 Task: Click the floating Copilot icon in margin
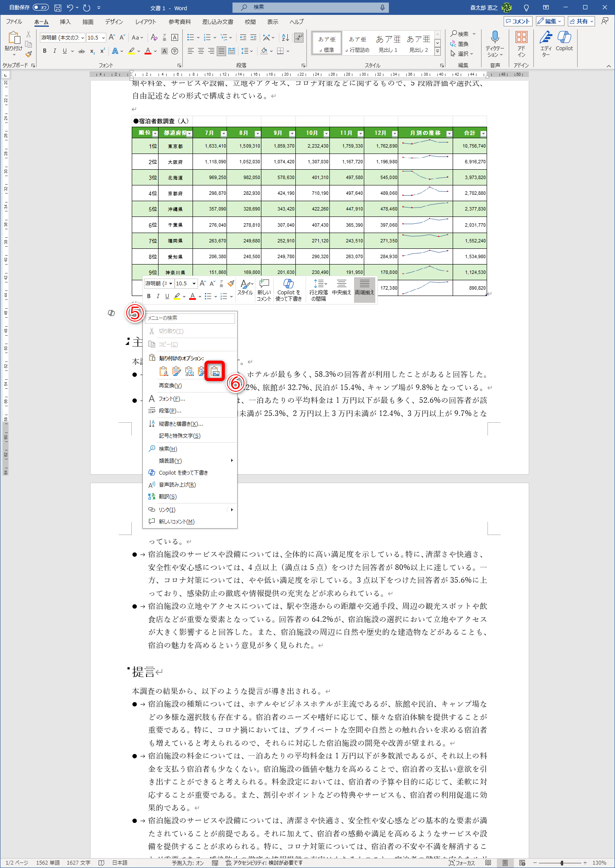[x=111, y=313]
